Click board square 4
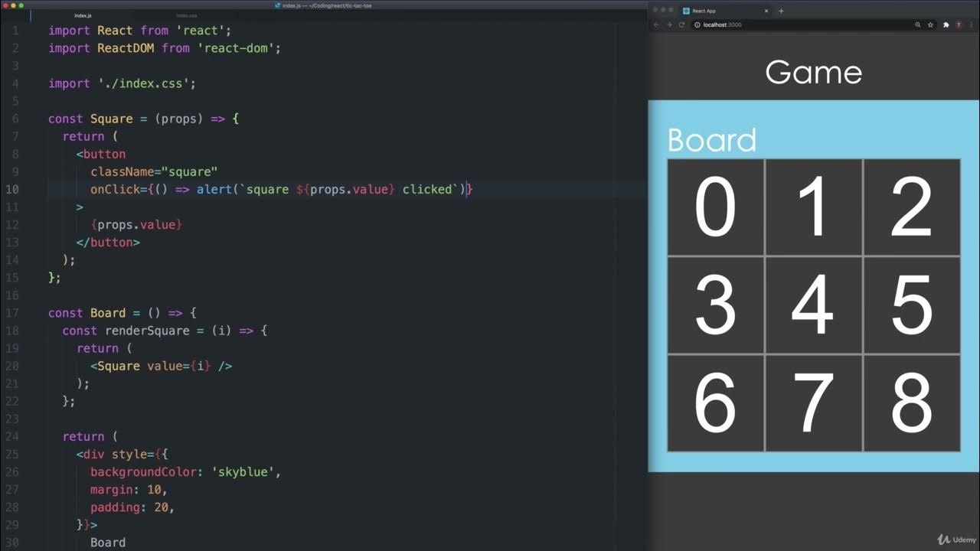 tap(813, 305)
